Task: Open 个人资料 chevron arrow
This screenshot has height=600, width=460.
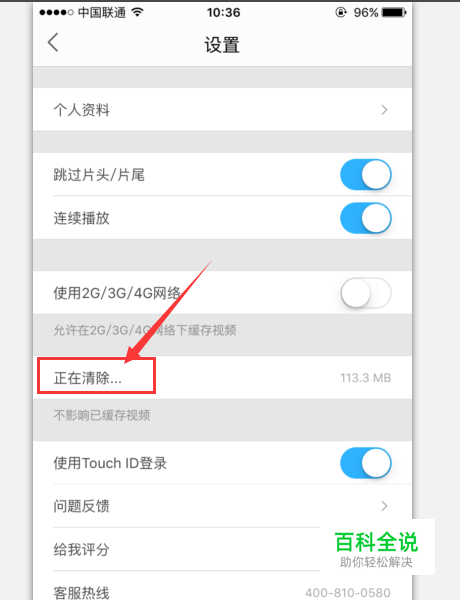Action: 384,110
